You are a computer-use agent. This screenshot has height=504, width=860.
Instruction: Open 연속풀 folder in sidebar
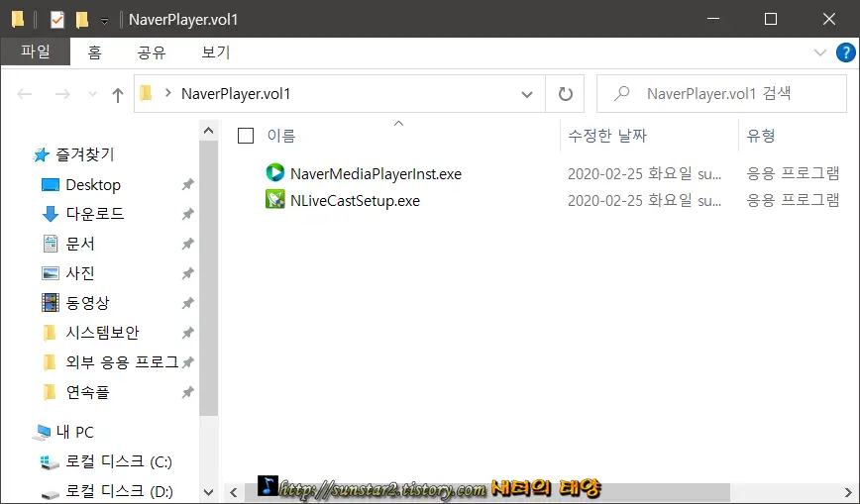point(87,392)
